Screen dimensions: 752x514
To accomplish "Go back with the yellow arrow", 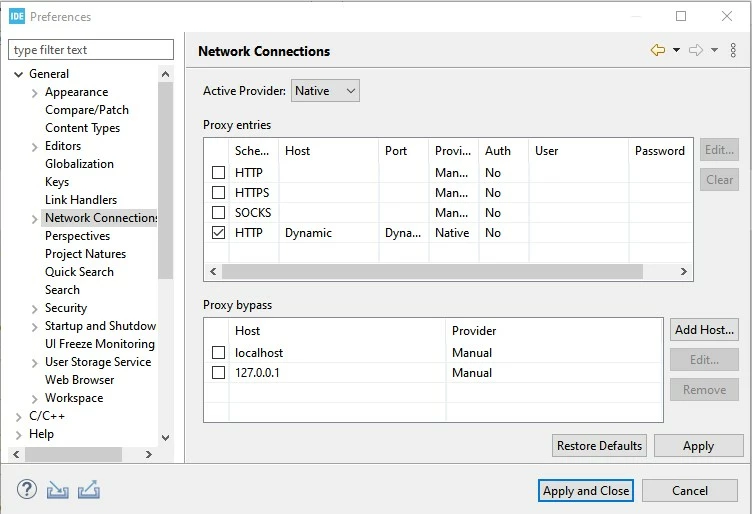I will click(658, 50).
